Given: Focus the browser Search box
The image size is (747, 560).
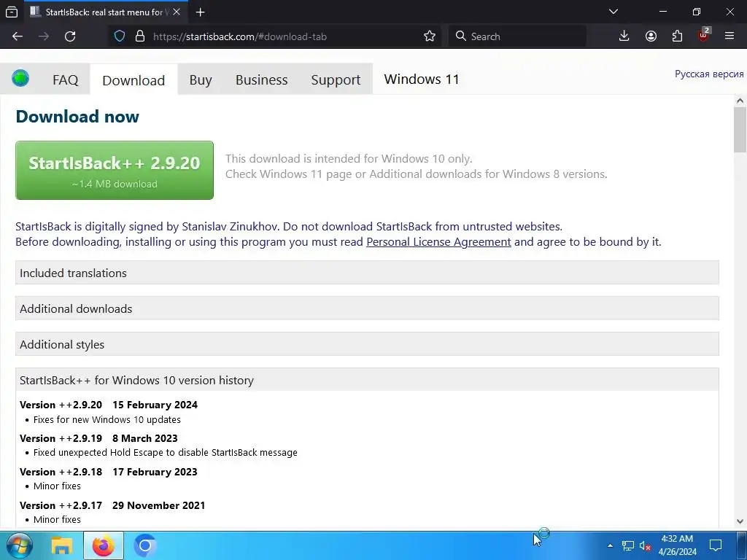Looking at the screenshot, I should (x=517, y=36).
